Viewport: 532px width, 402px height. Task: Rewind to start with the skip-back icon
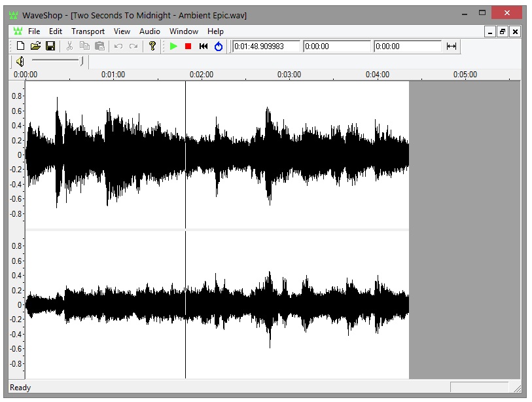pyautogui.click(x=204, y=46)
